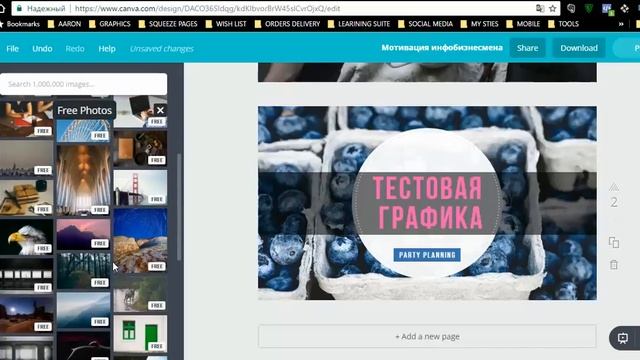
Task: Open the presentation chat icon at bottom right
Action: coord(623,338)
